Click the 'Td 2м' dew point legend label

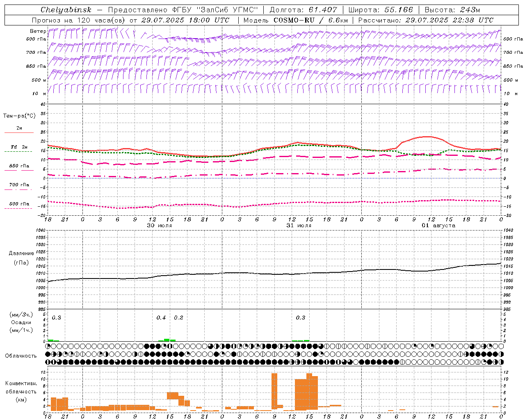point(19,147)
